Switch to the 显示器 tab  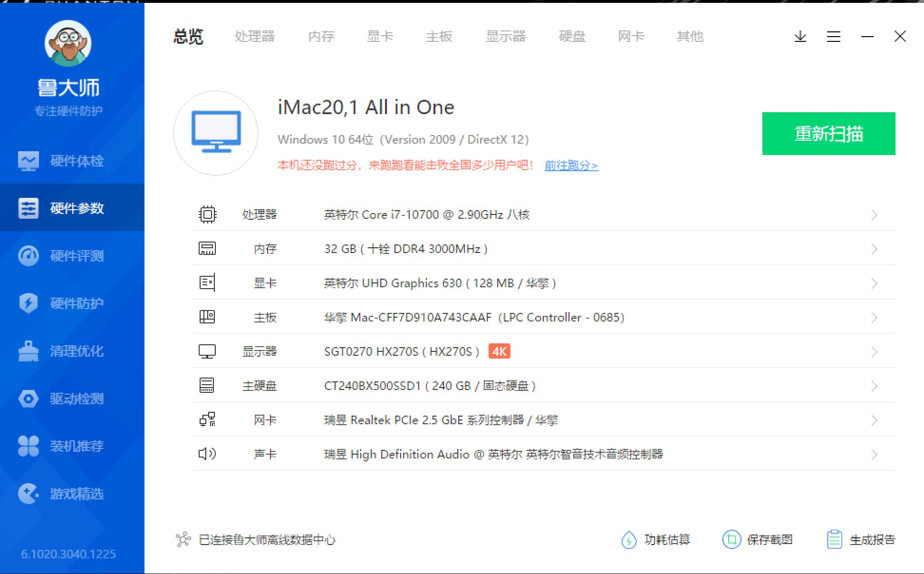point(506,37)
